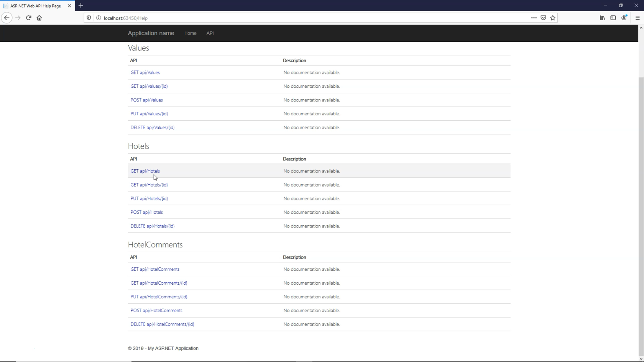Select the ASP.NET Web API Help Page tab
The image size is (644, 362).
(x=37, y=6)
